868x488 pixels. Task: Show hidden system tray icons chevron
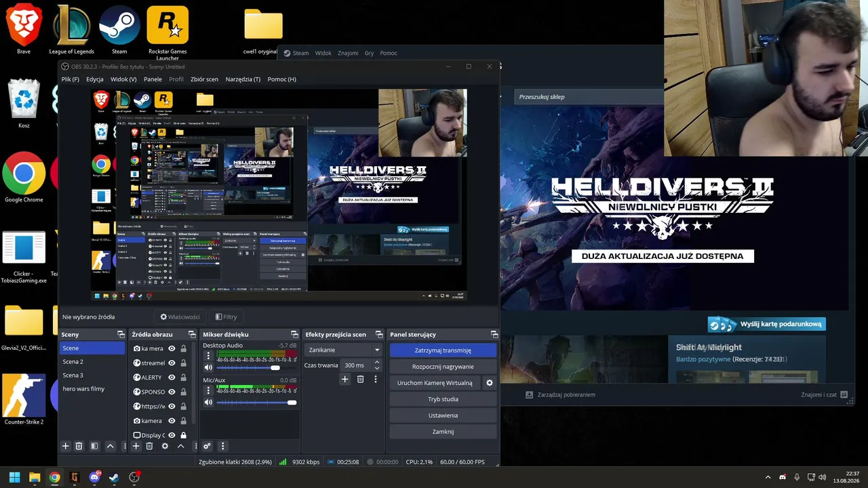(x=768, y=477)
